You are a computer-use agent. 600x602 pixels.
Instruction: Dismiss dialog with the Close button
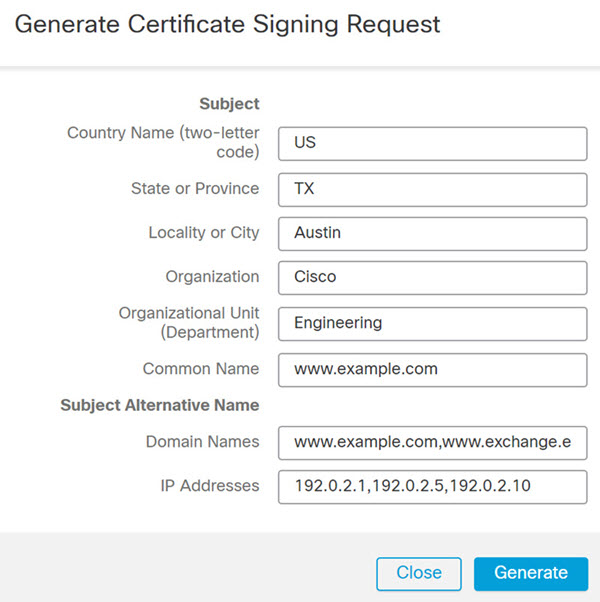tap(418, 573)
